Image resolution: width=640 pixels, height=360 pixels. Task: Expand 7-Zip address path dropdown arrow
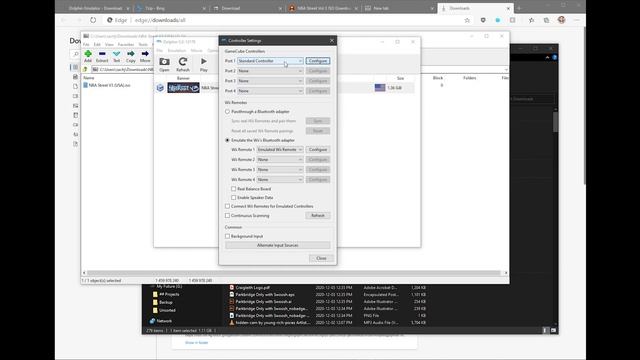(506, 70)
